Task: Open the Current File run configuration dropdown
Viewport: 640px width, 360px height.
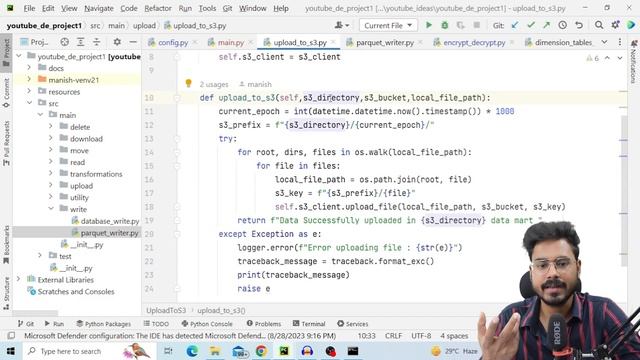Action: click(x=388, y=25)
